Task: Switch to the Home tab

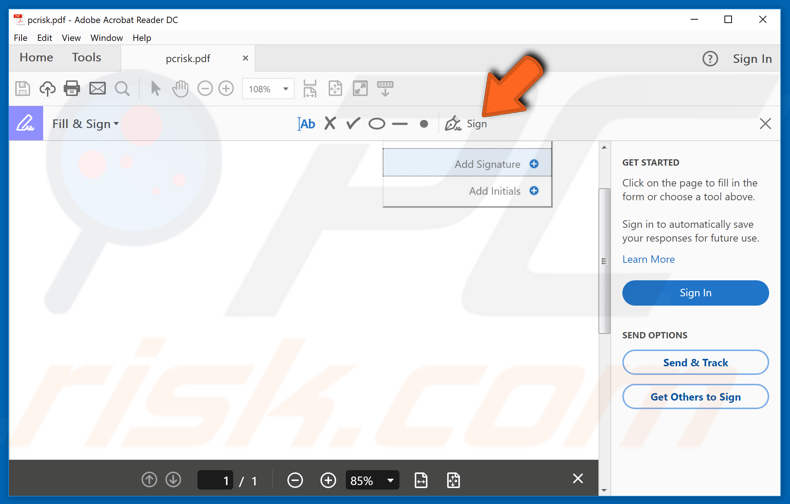Action: (x=36, y=57)
